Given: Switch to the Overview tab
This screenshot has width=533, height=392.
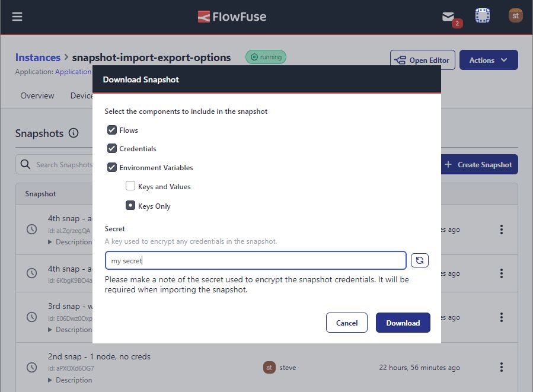Looking at the screenshot, I should point(37,95).
